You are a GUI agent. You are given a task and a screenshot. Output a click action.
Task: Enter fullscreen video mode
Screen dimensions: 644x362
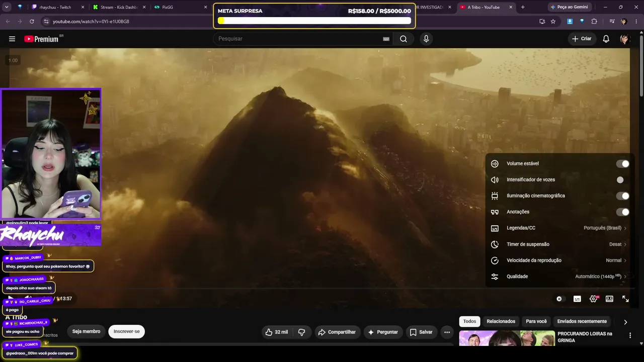pos(625,299)
